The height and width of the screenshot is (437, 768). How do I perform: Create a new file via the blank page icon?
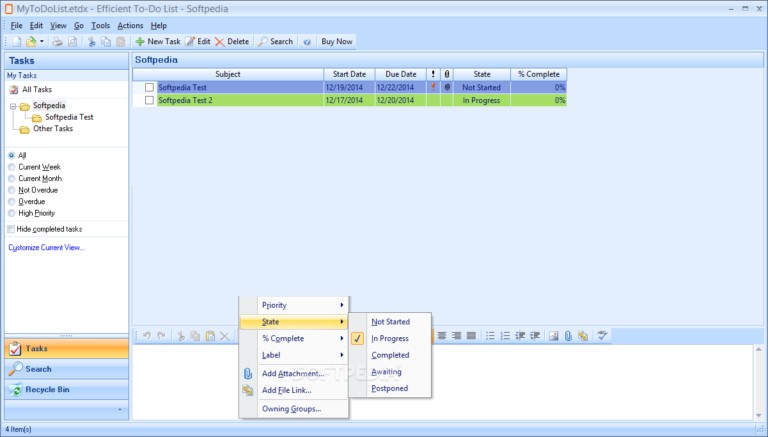17,42
